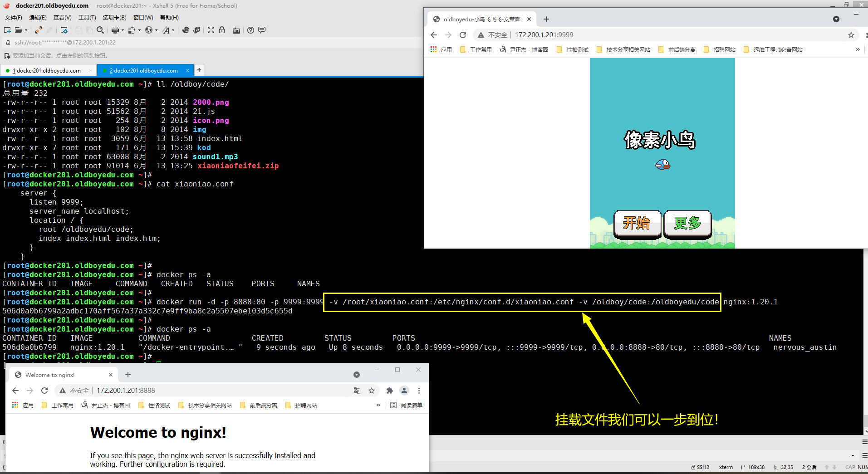Click the New Session icon in Xshell toolbar

7,30
